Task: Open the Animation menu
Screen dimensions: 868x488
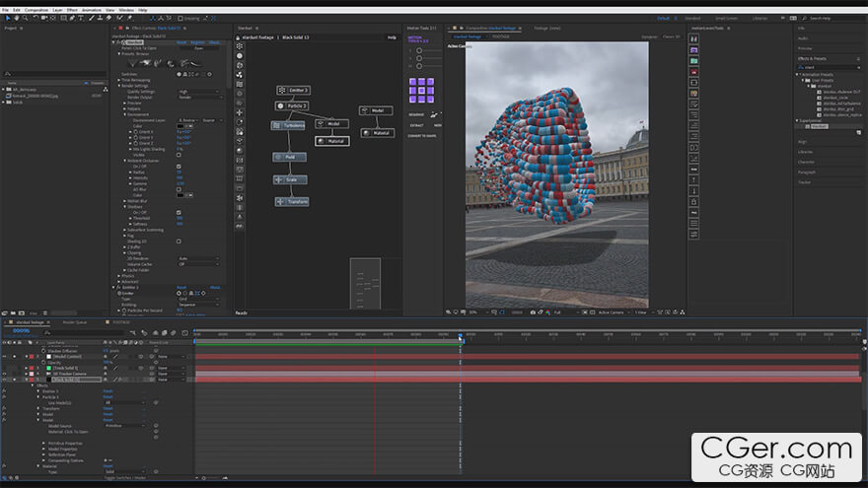Action: pyautogui.click(x=92, y=10)
